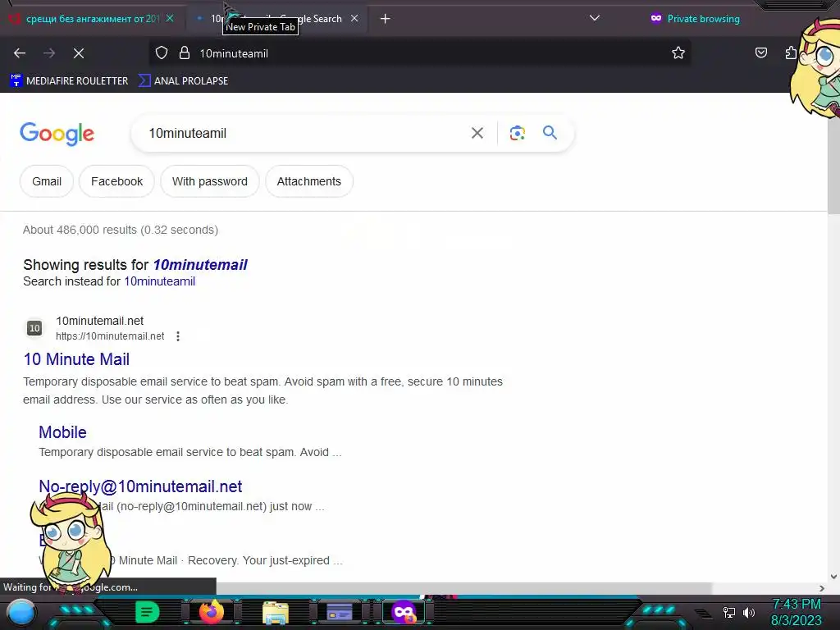List all tabs dropdown arrow
This screenshot has width=840, height=630.
pos(594,18)
